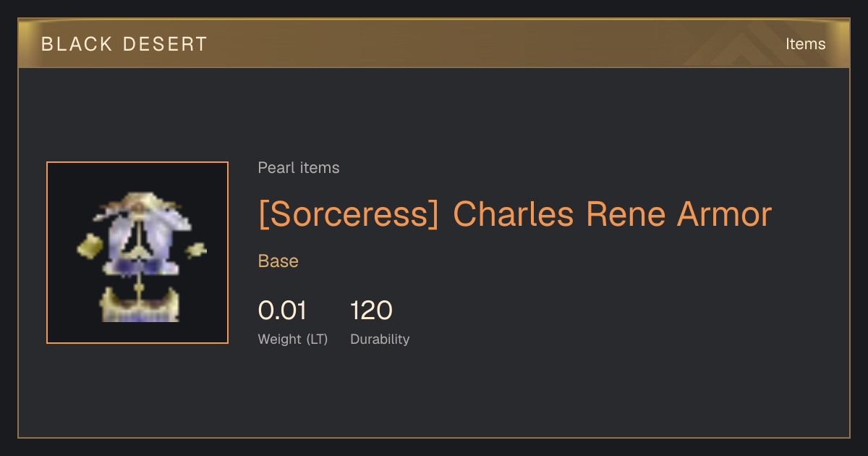
Task: Click the [Sorceress] Charles Rene Armor title
Action: click(515, 214)
